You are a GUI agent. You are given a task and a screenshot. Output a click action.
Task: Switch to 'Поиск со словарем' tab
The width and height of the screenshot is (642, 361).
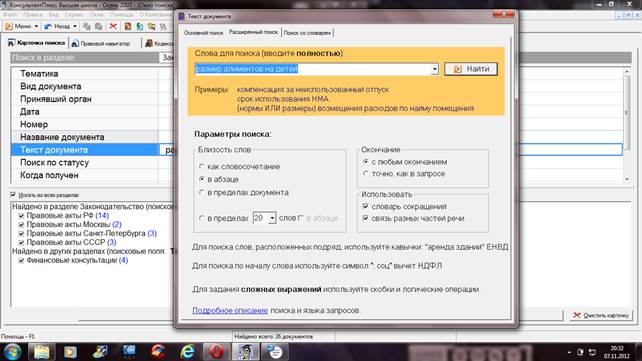307,33
